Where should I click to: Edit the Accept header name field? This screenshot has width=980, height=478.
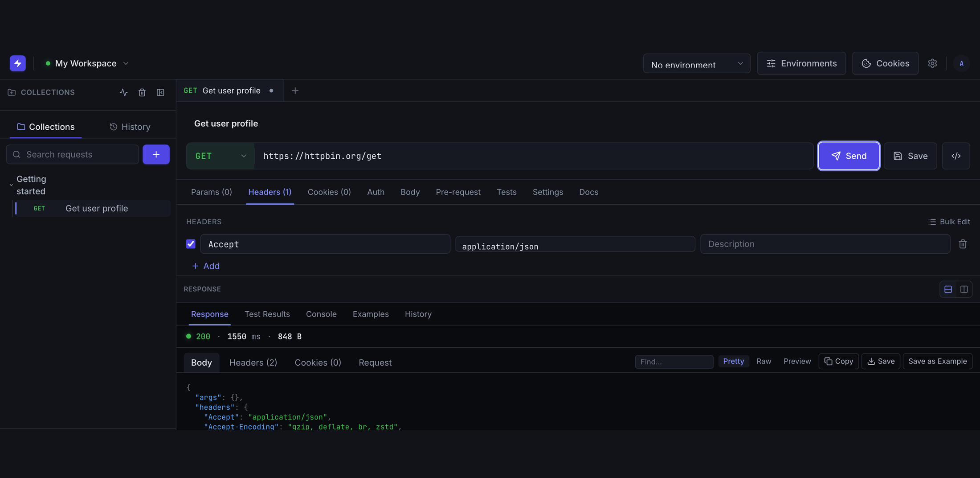325,244
